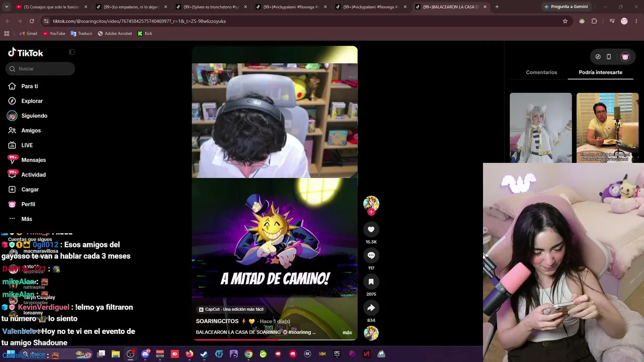Open Chrome tab search dropdown
The width and height of the screenshot is (644, 362).
(8, 7)
